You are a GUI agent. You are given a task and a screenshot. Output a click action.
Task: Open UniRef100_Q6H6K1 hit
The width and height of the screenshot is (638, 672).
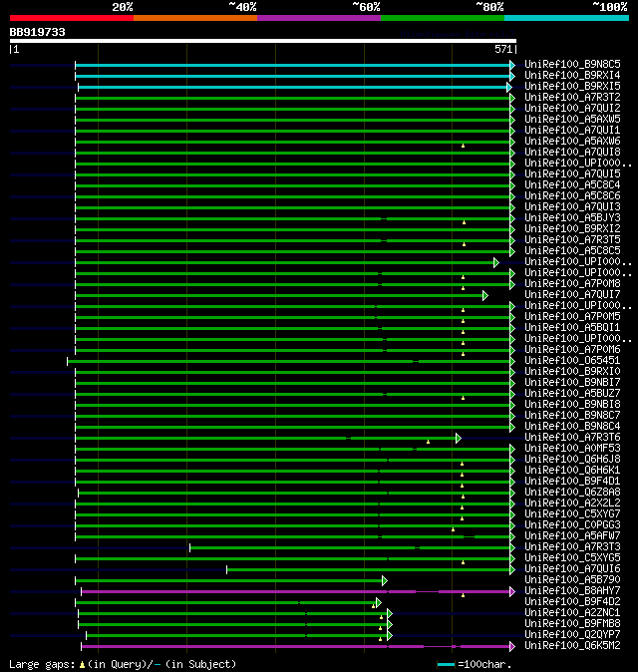point(572,471)
